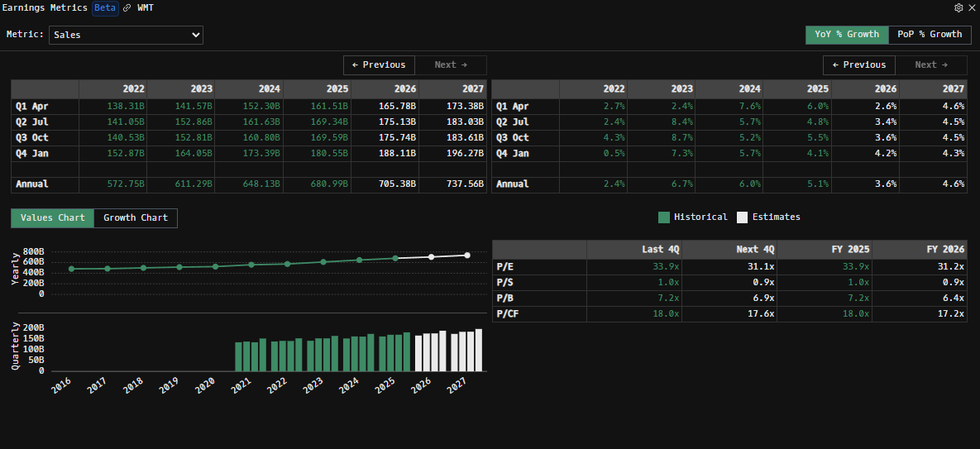Click the tallest white 2027 quarterly bar
Screen dimensions: 980x449
click(479, 351)
